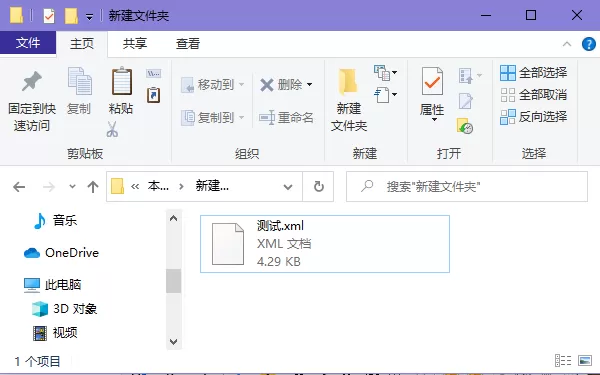Click the 粘贴 clipboard icon
This screenshot has width=600, height=375.
122,81
